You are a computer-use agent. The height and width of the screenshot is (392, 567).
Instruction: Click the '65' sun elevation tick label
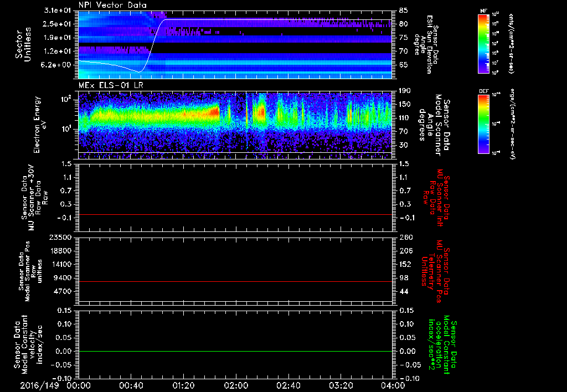click(404, 65)
